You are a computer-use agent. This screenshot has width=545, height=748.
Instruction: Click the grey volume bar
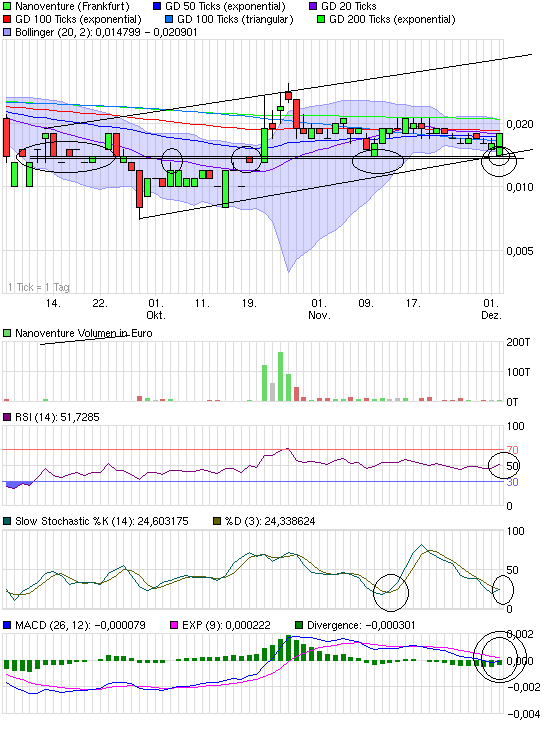point(272,392)
